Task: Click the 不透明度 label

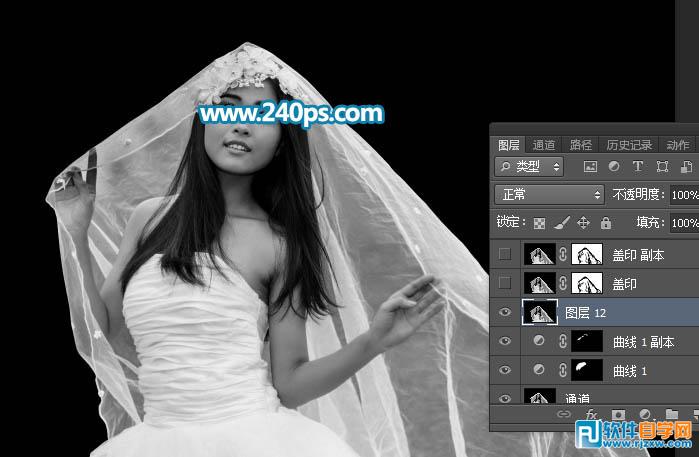Action: [x=638, y=194]
